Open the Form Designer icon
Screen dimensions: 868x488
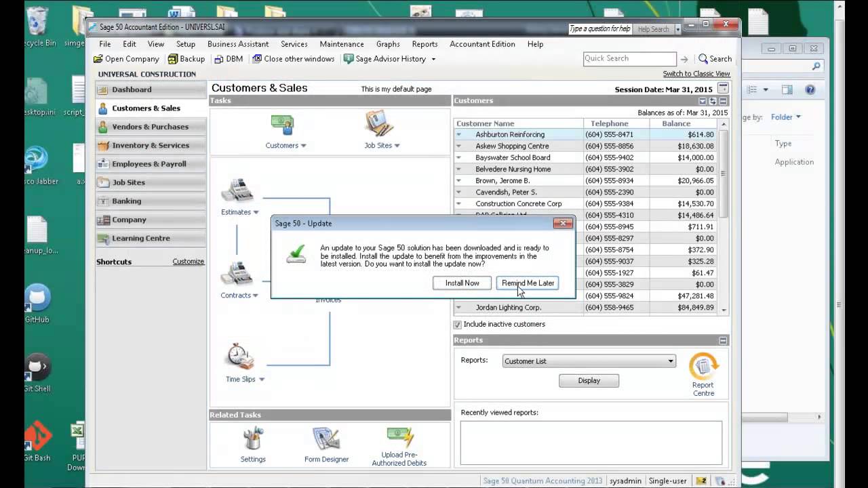coord(326,439)
